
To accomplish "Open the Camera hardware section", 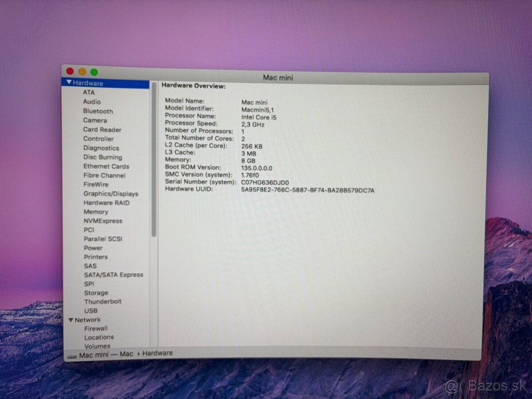I will point(95,120).
